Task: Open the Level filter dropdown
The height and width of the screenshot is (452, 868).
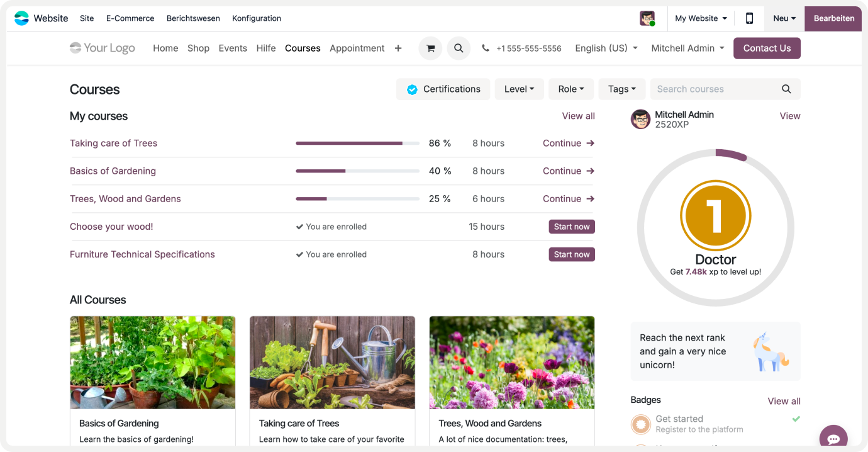Action: (520, 89)
